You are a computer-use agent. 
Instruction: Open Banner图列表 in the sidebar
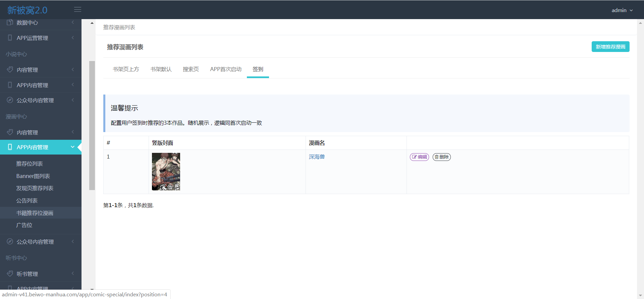[x=33, y=176]
